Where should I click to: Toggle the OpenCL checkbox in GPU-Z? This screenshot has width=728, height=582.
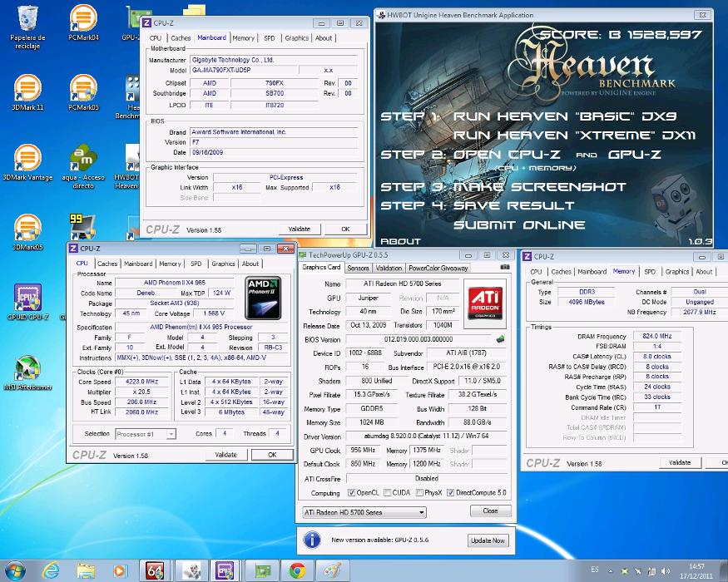click(x=351, y=492)
